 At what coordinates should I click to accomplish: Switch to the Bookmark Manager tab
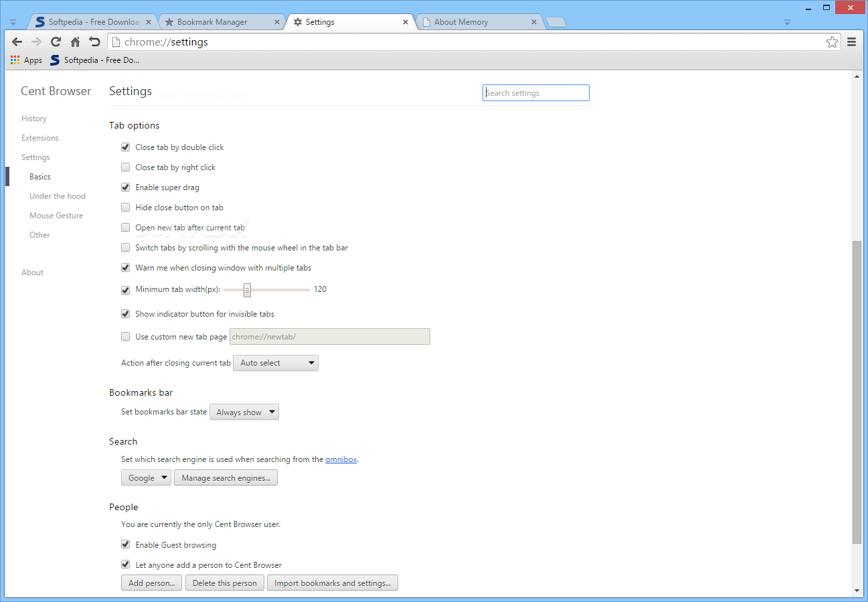pyautogui.click(x=221, y=22)
